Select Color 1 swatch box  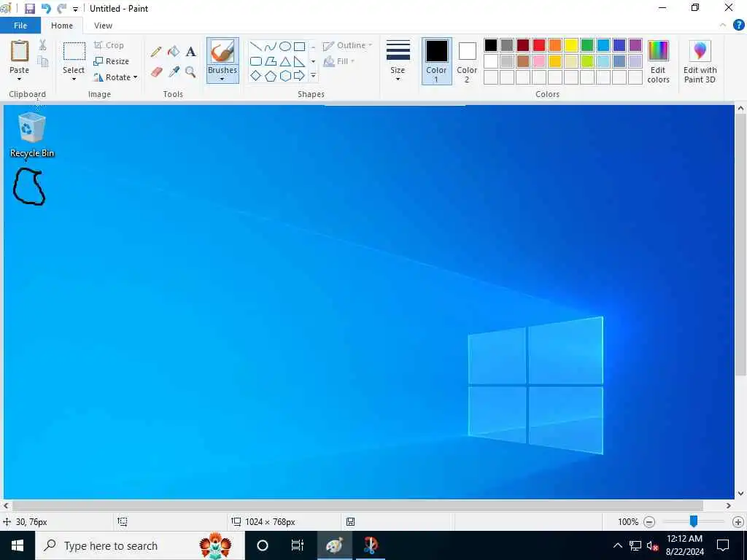click(437, 61)
